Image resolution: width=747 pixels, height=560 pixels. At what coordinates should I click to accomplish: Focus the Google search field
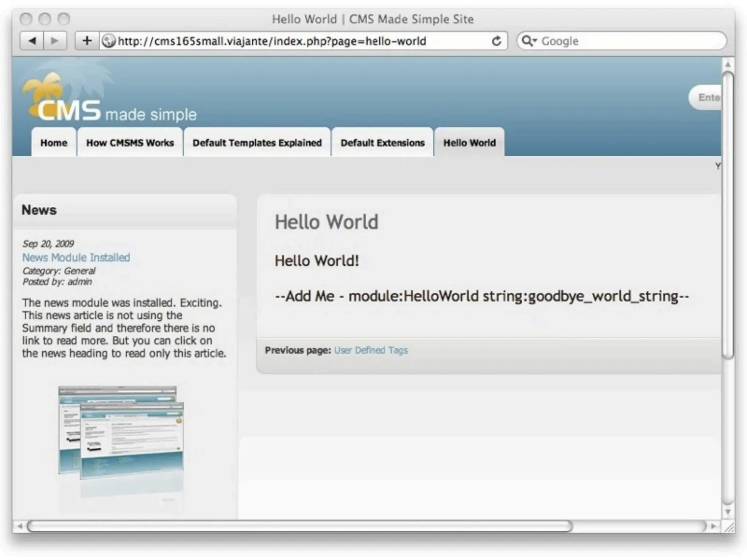click(622, 41)
